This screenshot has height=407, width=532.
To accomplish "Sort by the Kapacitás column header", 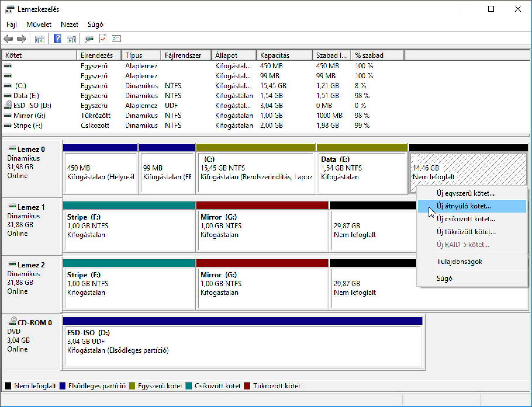I will 284,55.
